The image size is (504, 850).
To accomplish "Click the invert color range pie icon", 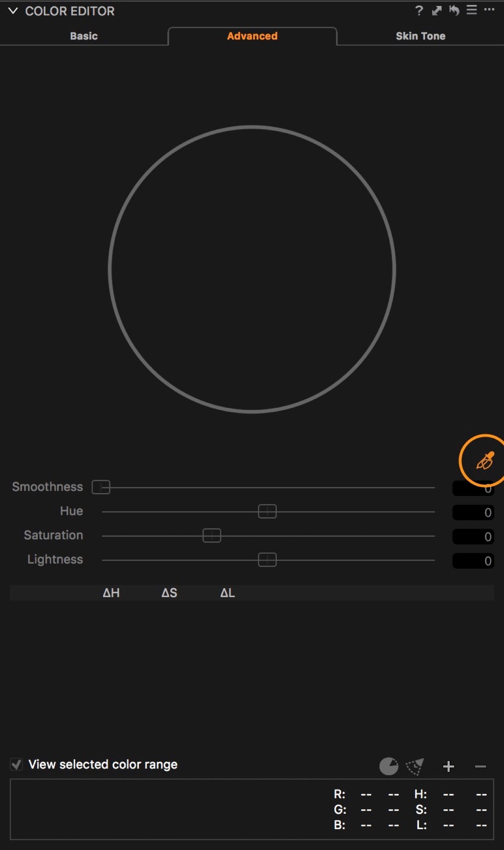I will pyautogui.click(x=389, y=766).
